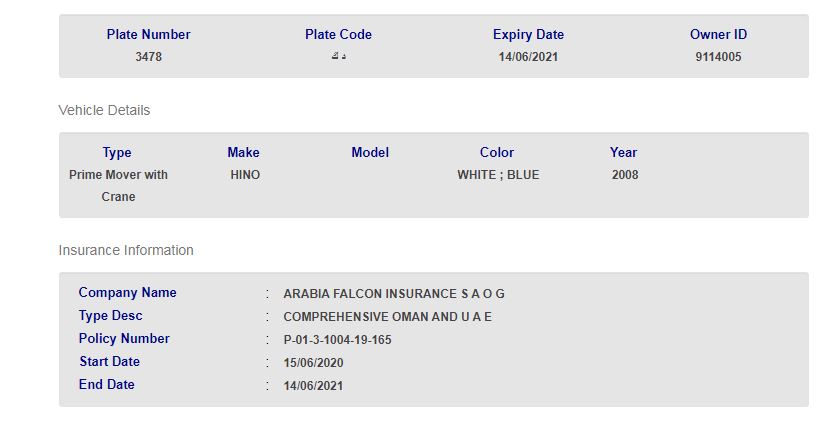836x421 pixels.
Task: Click the date under Expiry Date
Action: point(528,57)
